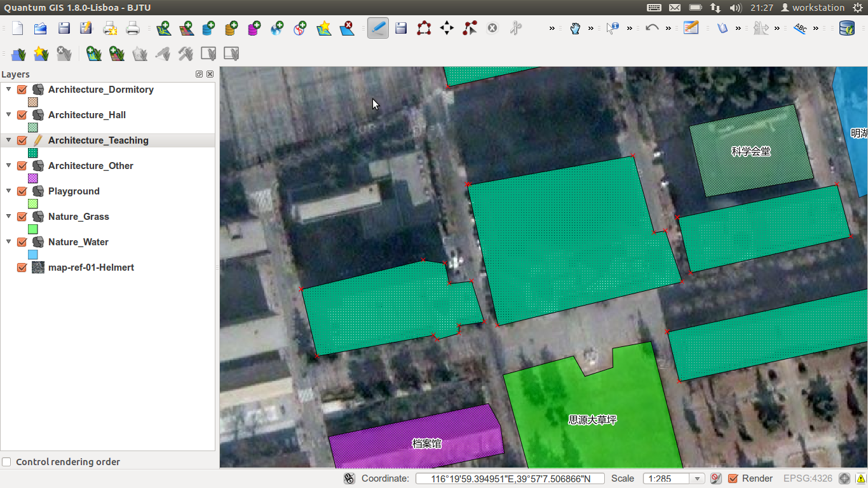This screenshot has width=868, height=488.
Task: Select the Architecture_Other layer name
Action: [91, 166]
